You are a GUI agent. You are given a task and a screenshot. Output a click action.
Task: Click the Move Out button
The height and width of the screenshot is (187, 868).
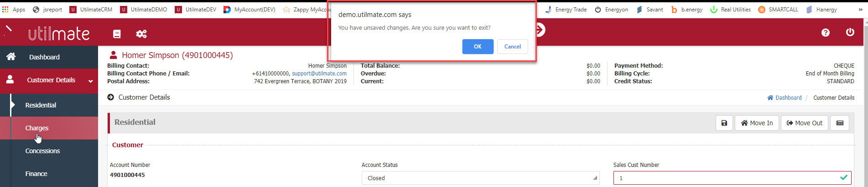click(x=805, y=123)
